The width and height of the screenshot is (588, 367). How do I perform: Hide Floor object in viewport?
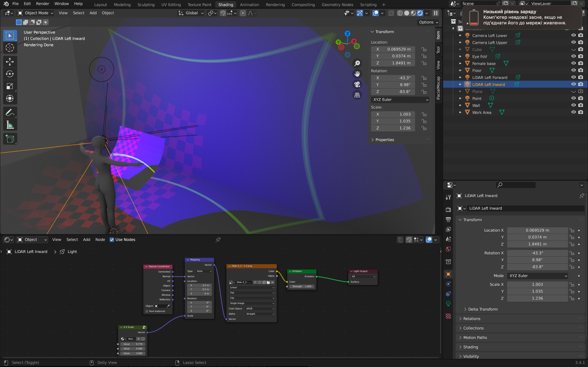click(573, 70)
